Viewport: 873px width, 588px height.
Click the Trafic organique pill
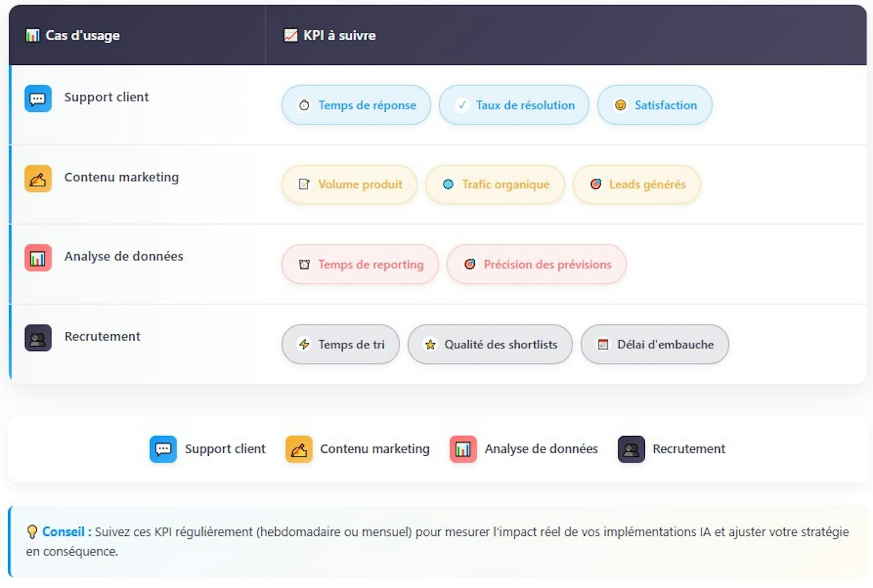tap(495, 184)
